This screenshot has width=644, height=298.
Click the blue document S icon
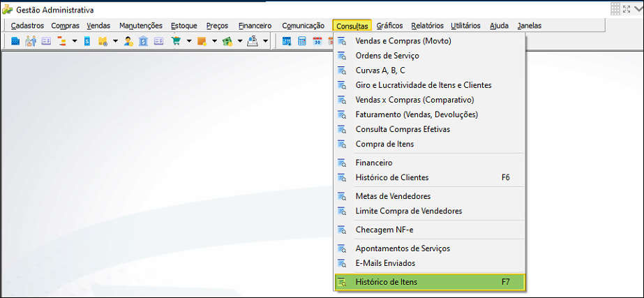click(x=87, y=41)
